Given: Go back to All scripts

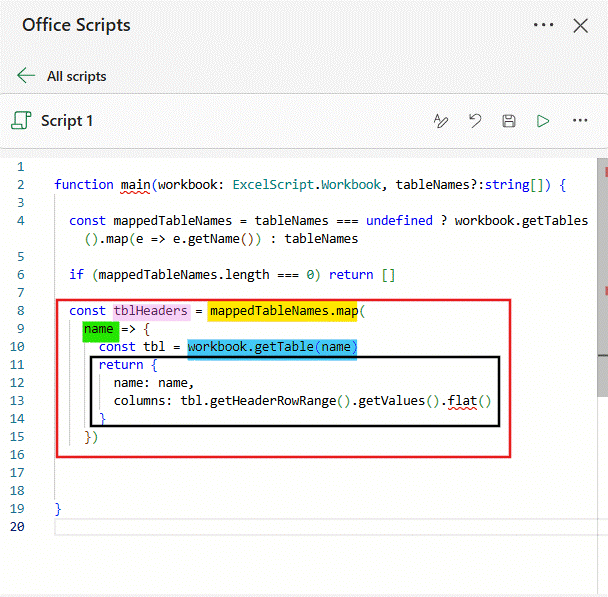Looking at the screenshot, I should (76, 76).
